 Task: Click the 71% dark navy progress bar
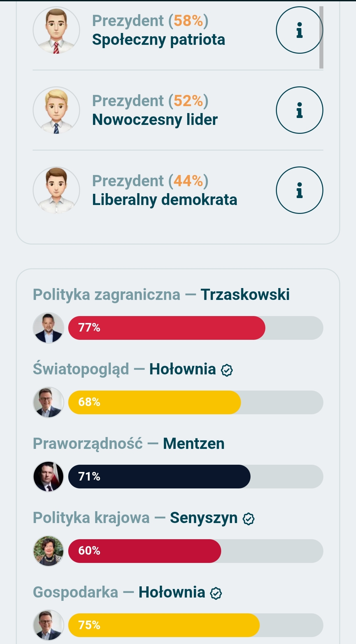tap(159, 477)
